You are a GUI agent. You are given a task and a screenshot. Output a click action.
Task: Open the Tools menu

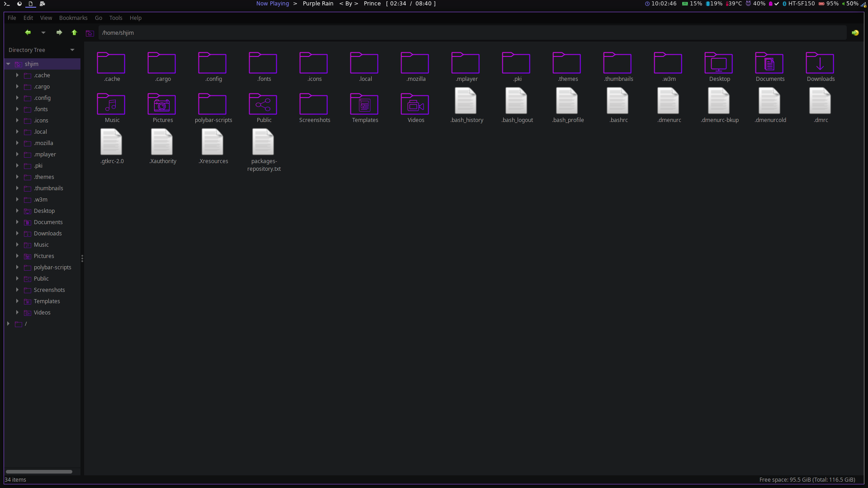(115, 18)
